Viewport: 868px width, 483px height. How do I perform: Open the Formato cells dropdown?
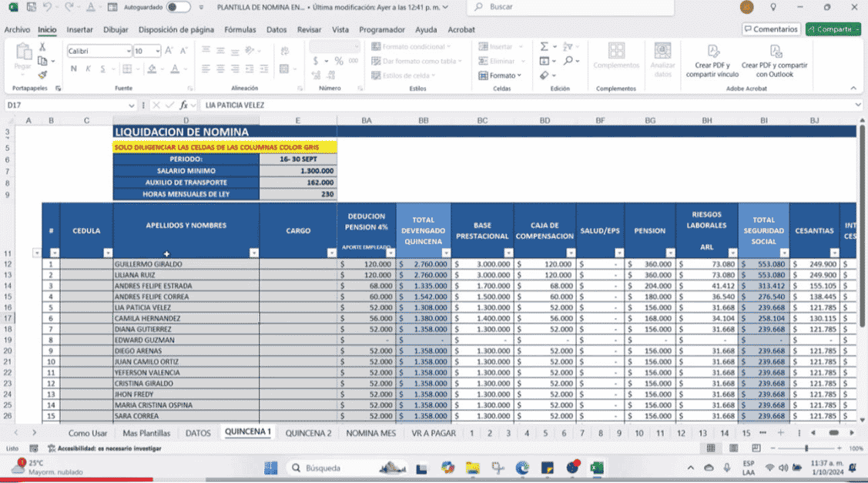[501, 75]
